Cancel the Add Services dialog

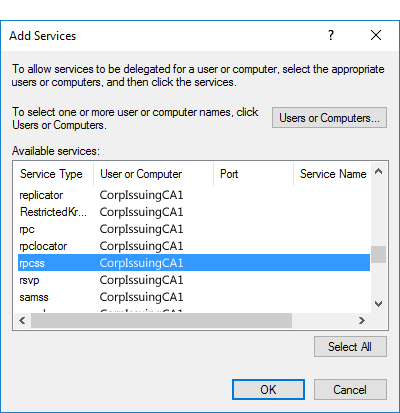[350, 389]
